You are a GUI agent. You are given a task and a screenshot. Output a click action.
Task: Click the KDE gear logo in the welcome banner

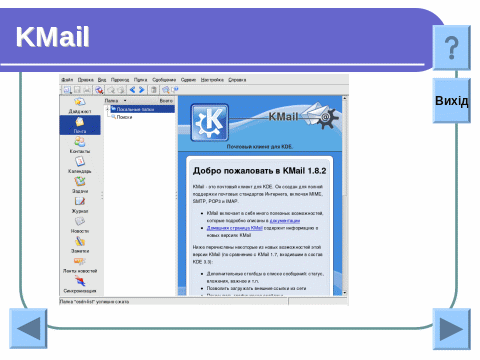(x=209, y=122)
